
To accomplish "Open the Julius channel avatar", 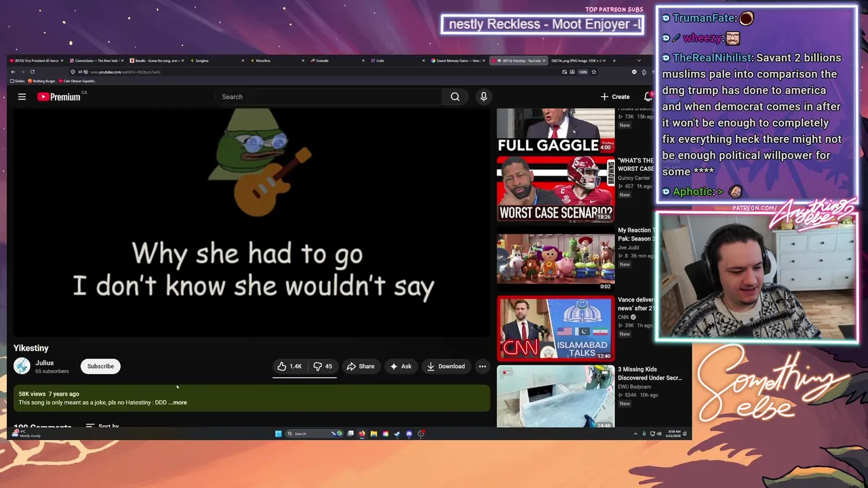I will point(22,366).
